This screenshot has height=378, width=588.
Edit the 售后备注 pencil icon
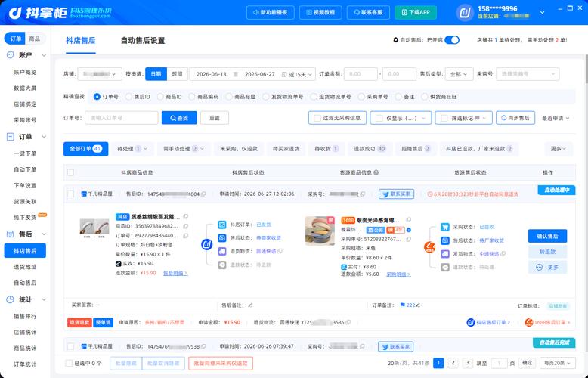tap(250, 305)
